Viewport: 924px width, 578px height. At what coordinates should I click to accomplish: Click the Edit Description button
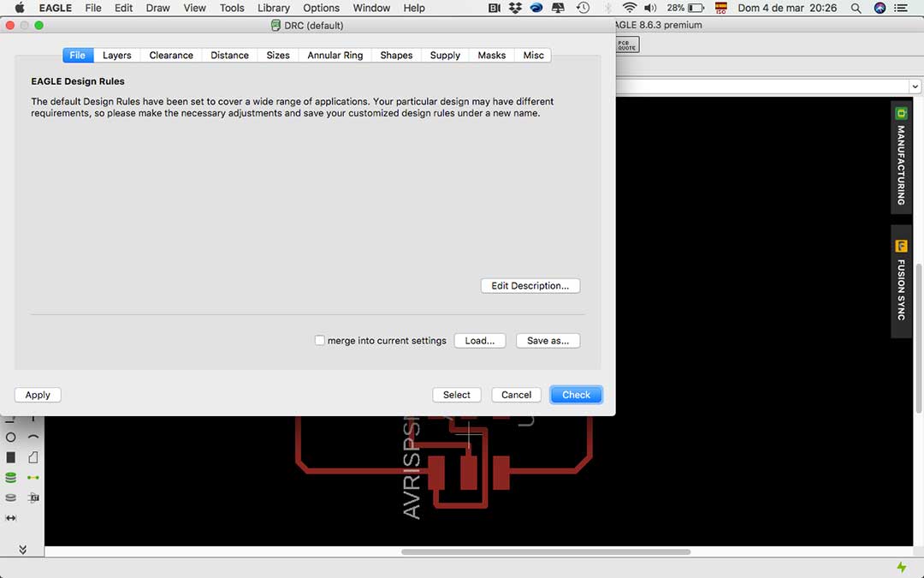tap(530, 285)
